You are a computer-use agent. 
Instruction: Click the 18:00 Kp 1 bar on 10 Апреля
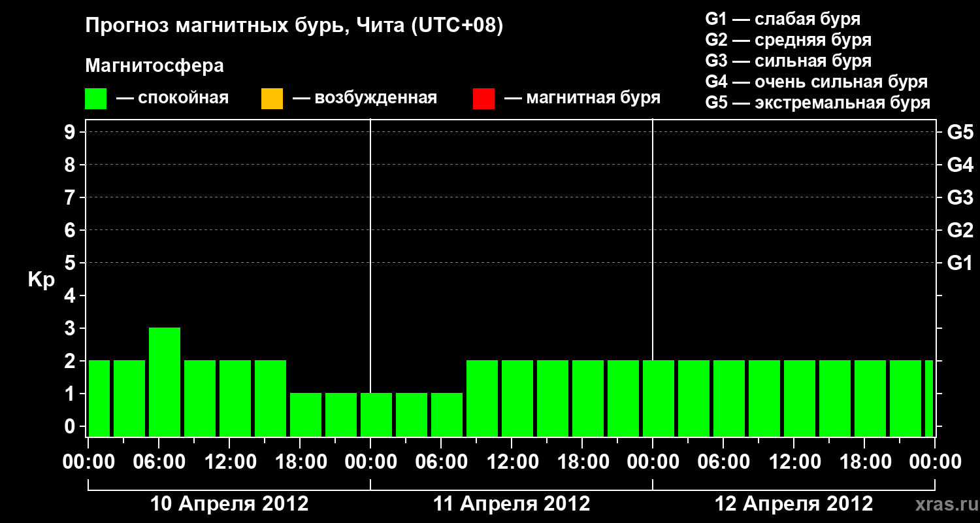click(x=306, y=414)
